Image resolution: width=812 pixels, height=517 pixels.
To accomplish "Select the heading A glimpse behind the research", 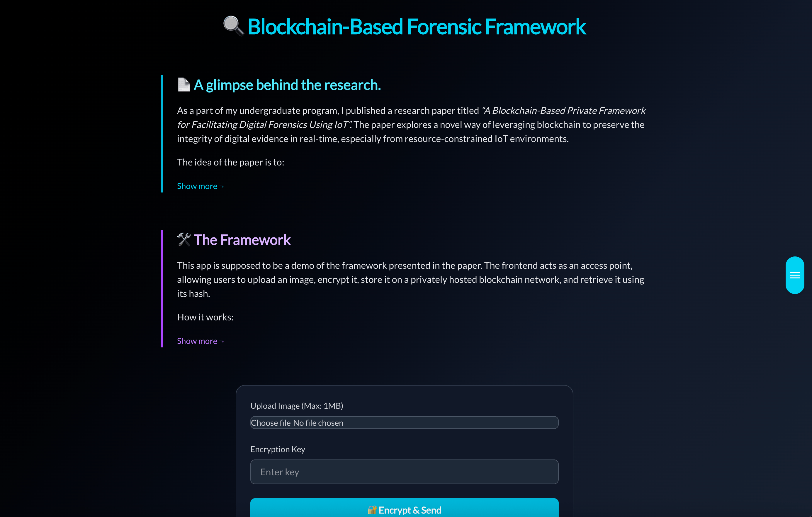I will 287,85.
